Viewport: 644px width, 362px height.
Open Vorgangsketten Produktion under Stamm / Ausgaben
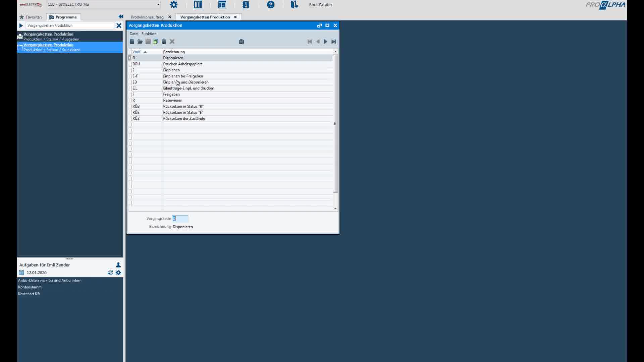(70, 37)
